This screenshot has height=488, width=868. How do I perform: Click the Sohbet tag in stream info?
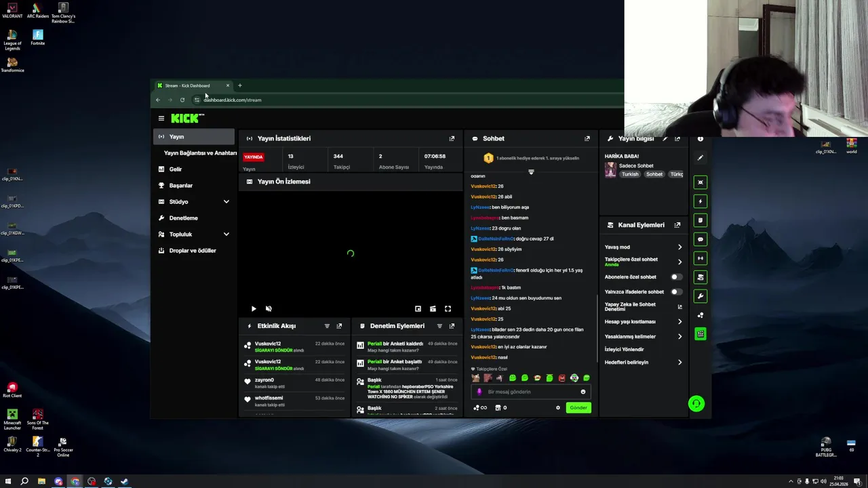[x=654, y=175]
